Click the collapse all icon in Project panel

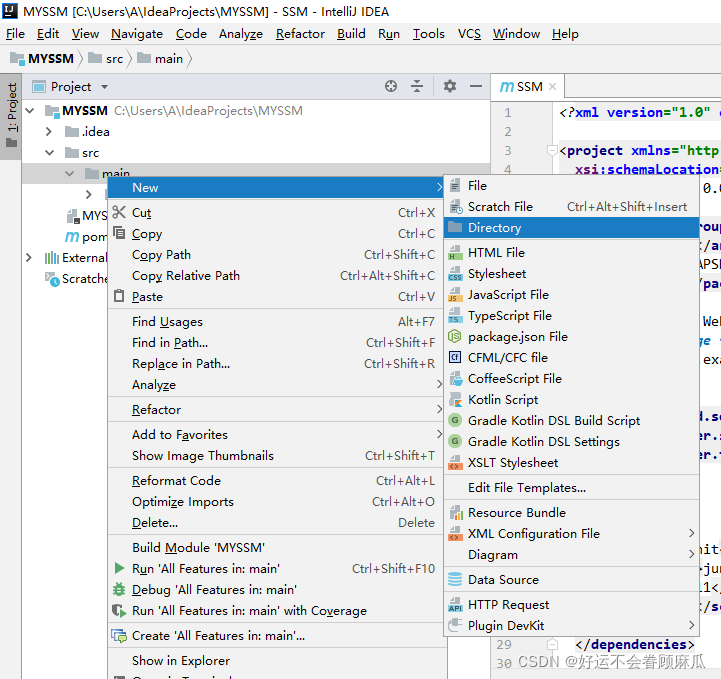coord(417,87)
